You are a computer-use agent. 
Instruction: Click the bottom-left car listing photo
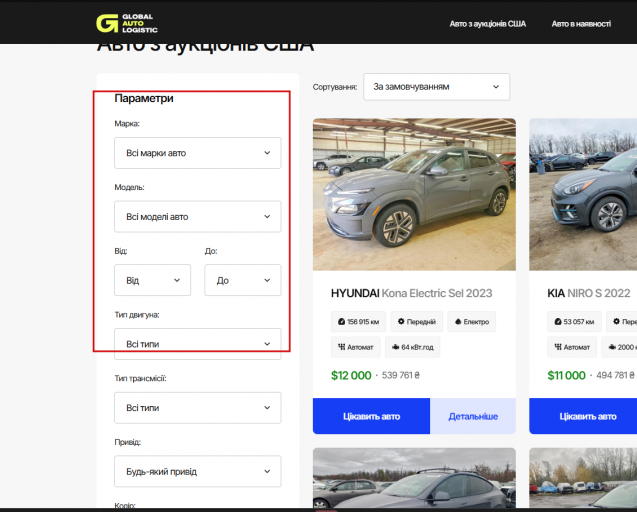pyautogui.click(x=414, y=478)
